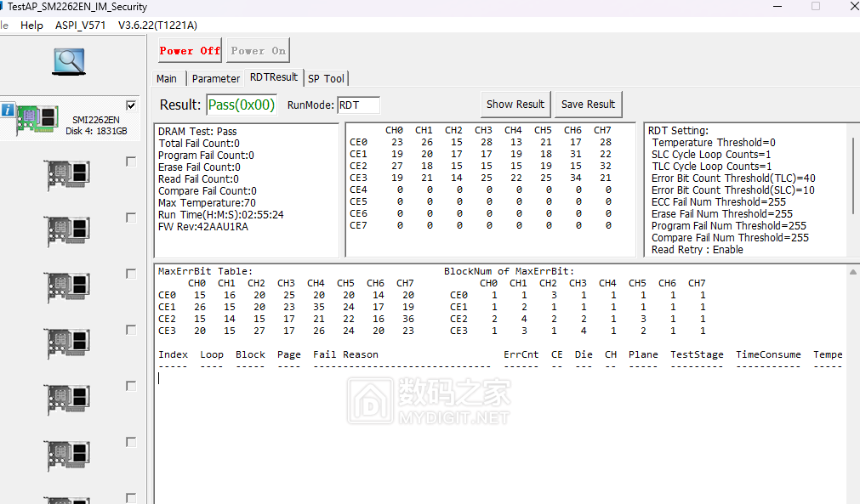The image size is (860, 504).
Task: Select the SMI2262EN Disk 4 card icon
Action: 37,119
